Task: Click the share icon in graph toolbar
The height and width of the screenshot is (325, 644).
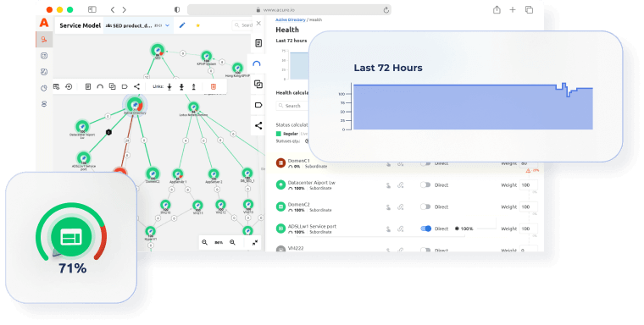Action: 136,86
